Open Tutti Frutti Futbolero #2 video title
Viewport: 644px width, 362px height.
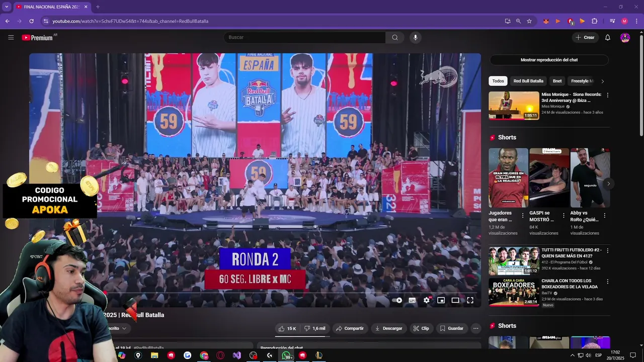[572, 253]
